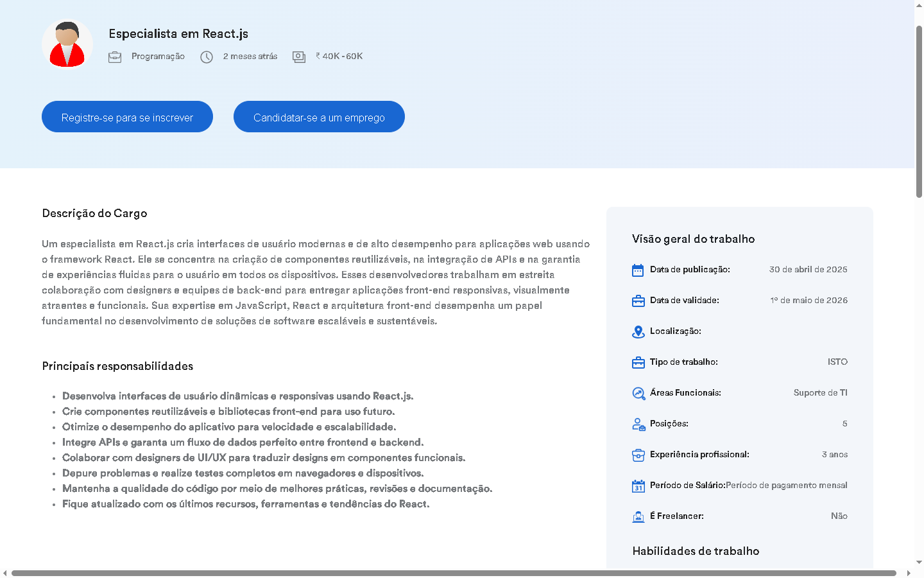Click the calendar icon for Data de publicação
Screen dimensions: 924x578
[x=638, y=270]
